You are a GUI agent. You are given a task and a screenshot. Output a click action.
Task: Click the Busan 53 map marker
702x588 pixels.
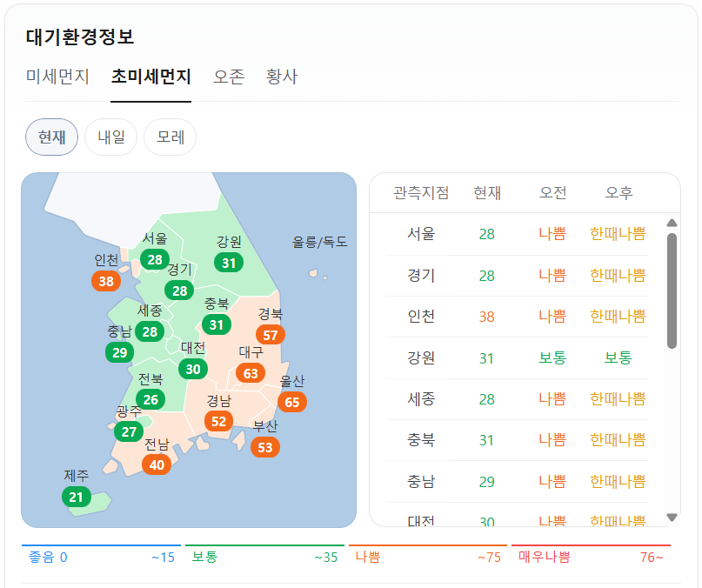click(x=265, y=447)
